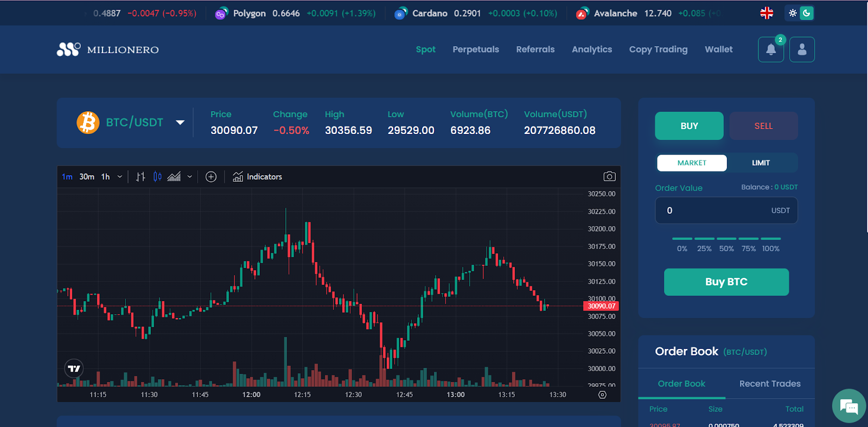Viewport: 868px width, 427px height.
Task: Click the BTC/USDT pair name
Action: [x=135, y=123]
